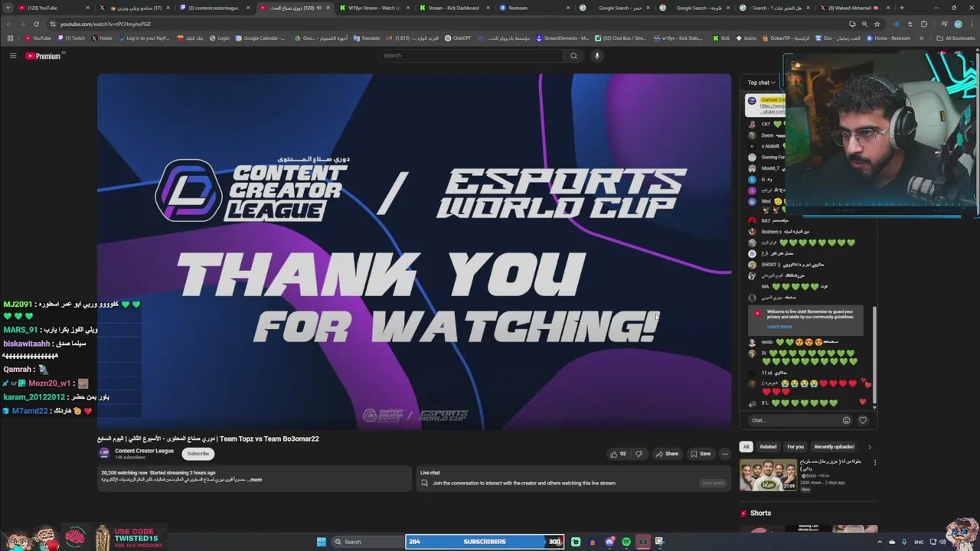Subscribe to Content Creator League
The image size is (980, 551).
198,454
